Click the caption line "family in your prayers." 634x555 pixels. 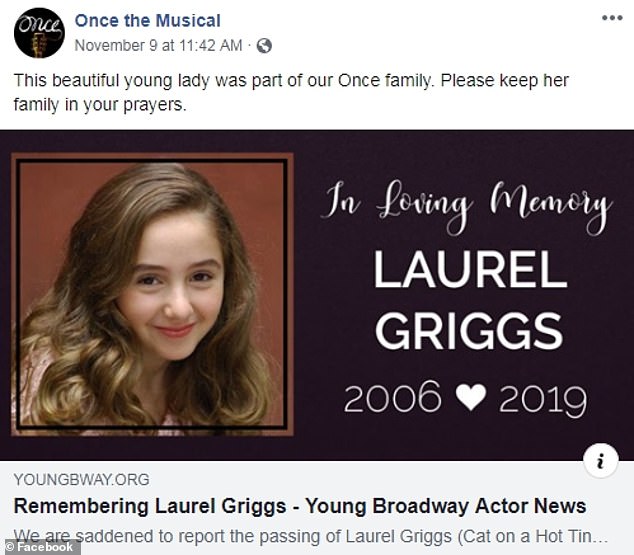point(100,106)
